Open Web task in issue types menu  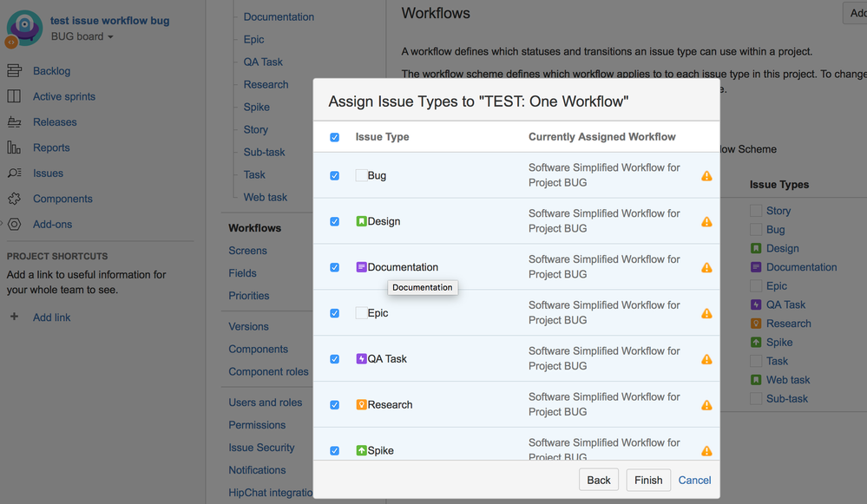coord(265,197)
